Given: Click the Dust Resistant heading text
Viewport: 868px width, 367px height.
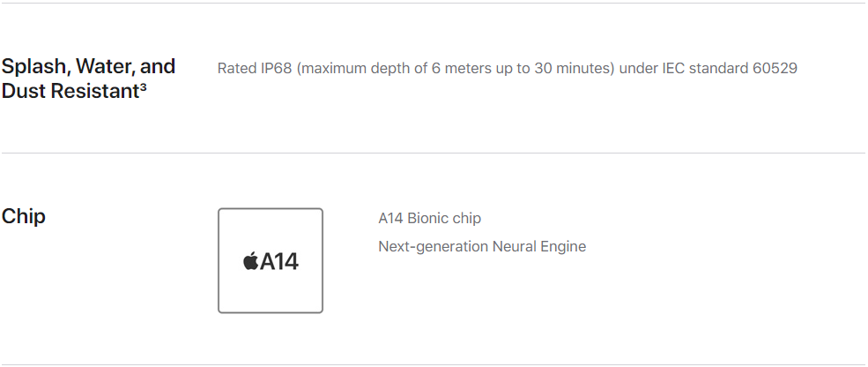Looking at the screenshot, I should pos(70,91).
